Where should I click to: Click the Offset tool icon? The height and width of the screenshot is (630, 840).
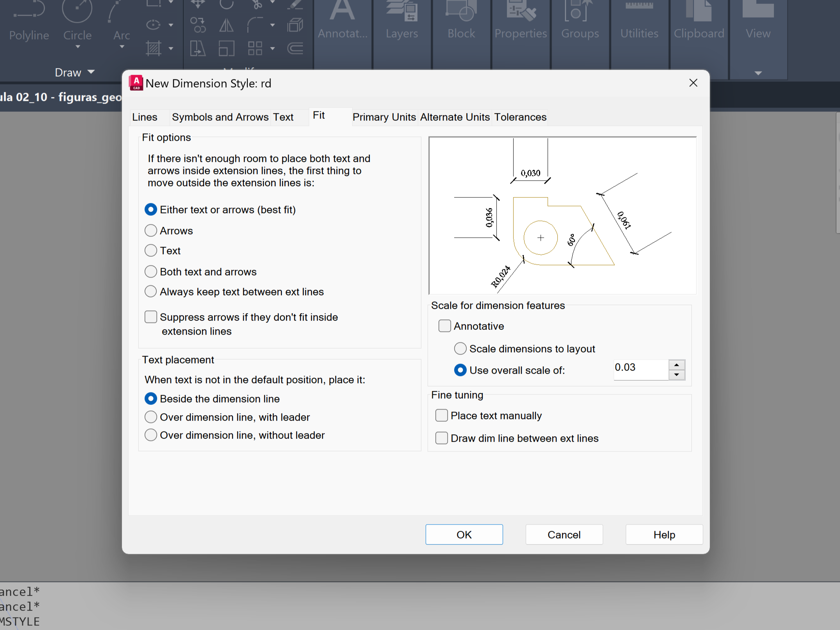295,48
